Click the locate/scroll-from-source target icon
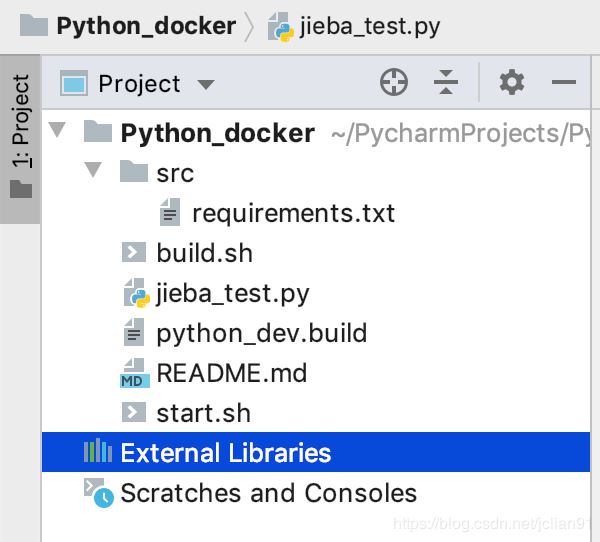 click(394, 84)
